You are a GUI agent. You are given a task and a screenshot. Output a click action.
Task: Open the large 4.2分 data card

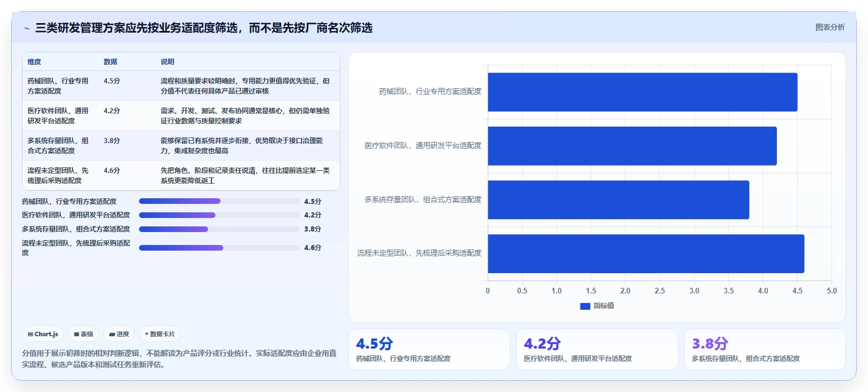point(597,349)
